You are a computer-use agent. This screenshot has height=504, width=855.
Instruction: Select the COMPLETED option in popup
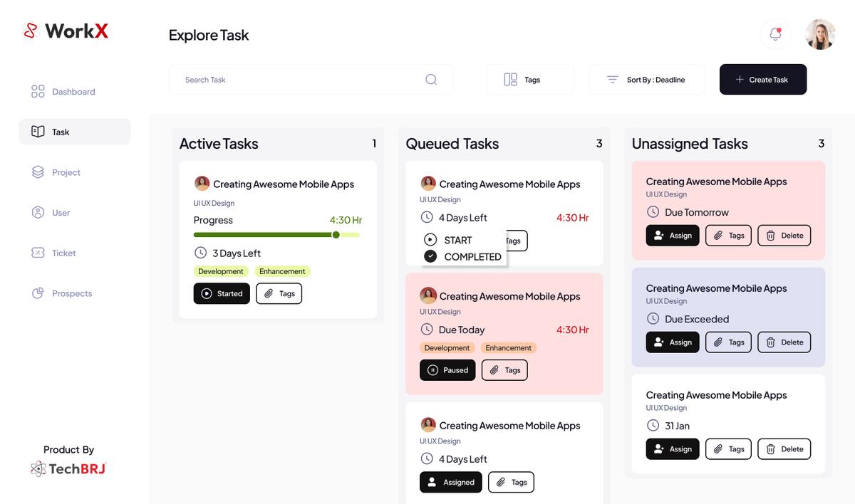464,256
